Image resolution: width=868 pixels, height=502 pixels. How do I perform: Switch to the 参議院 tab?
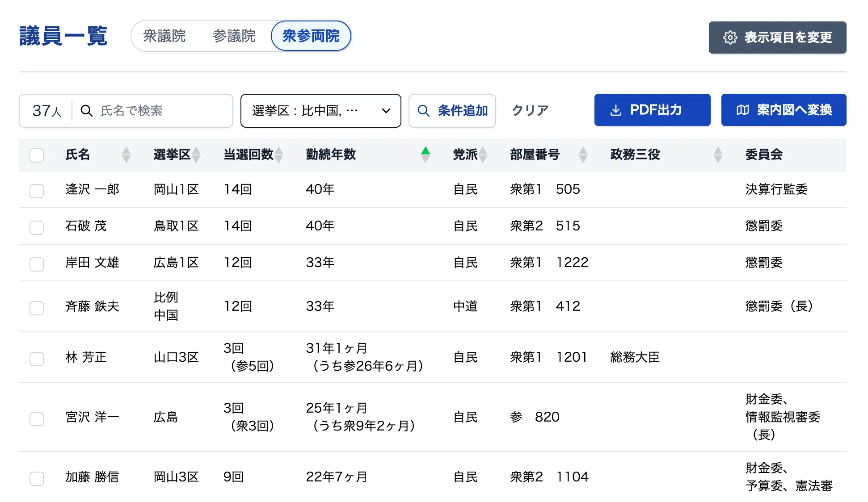(x=234, y=36)
